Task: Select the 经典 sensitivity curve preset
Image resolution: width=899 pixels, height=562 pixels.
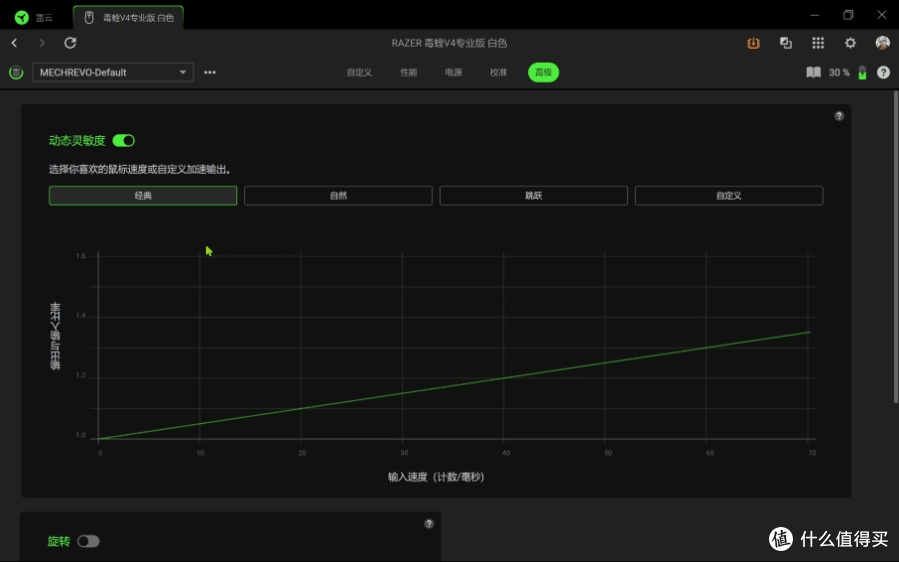Action: coord(143,196)
